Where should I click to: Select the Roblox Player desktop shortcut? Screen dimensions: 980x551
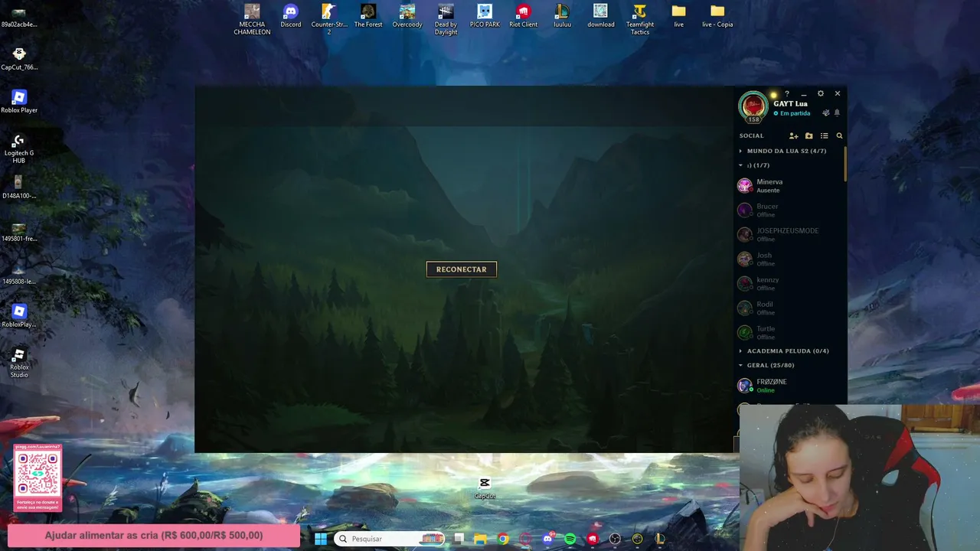tap(19, 102)
